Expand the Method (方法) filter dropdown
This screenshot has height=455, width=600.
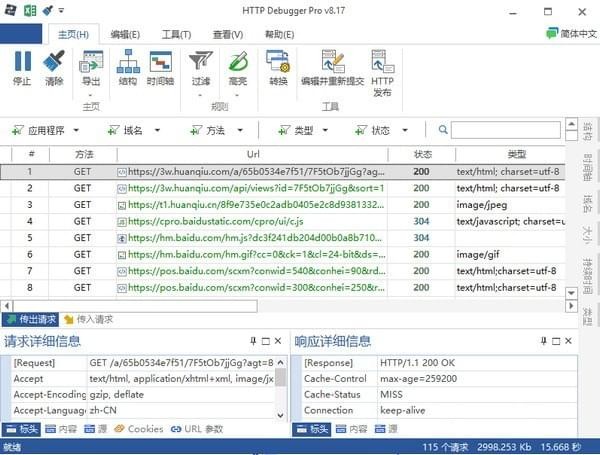[240, 130]
